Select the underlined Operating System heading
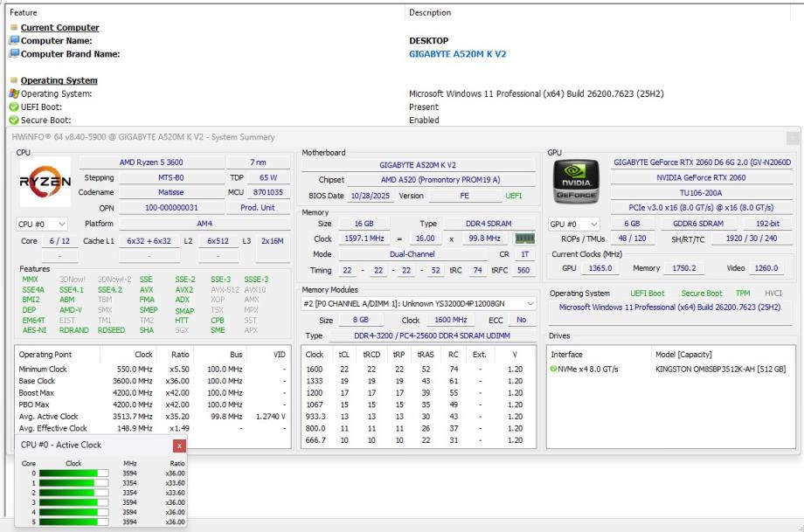 point(59,80)
